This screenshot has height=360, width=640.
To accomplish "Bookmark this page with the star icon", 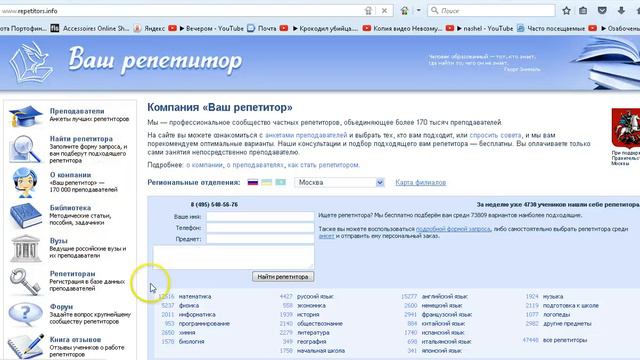I will (567, 11).
